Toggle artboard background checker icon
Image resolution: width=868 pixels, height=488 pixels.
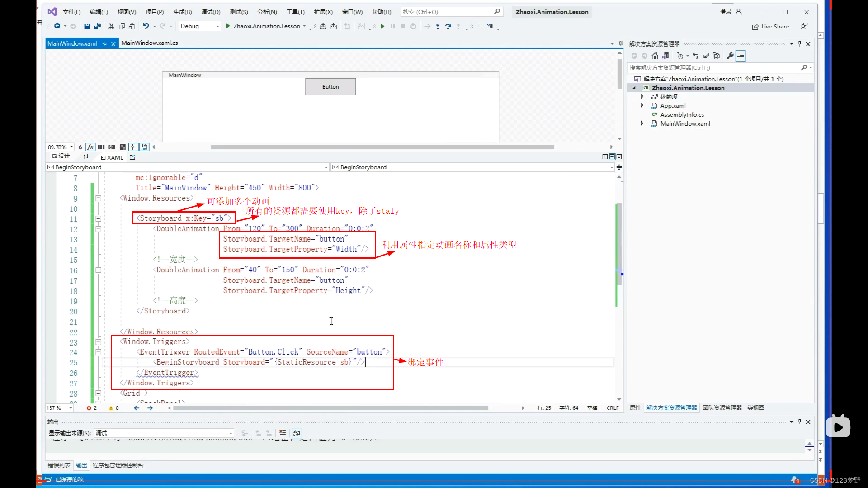coord(123,147)
